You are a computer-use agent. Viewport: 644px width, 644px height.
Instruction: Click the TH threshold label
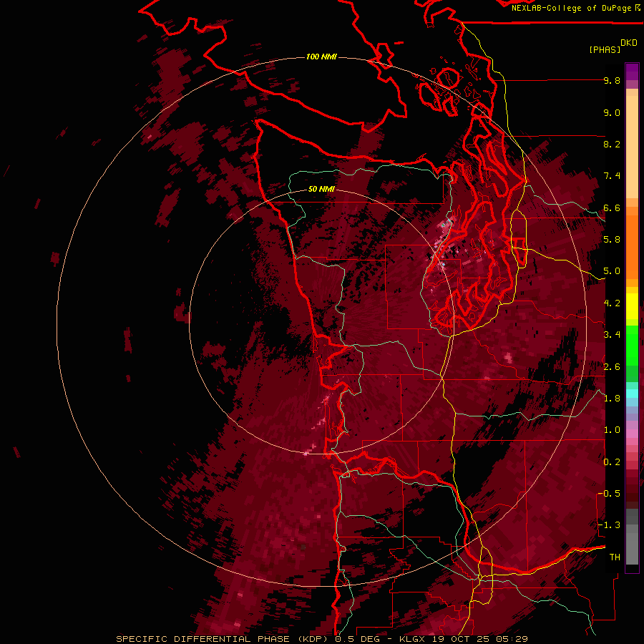(x=615, y=557)
